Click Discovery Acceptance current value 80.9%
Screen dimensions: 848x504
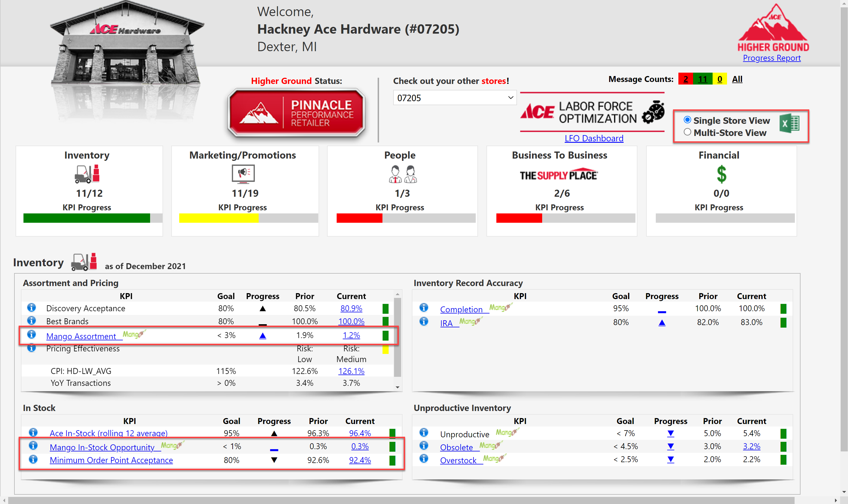click(351, 308)
